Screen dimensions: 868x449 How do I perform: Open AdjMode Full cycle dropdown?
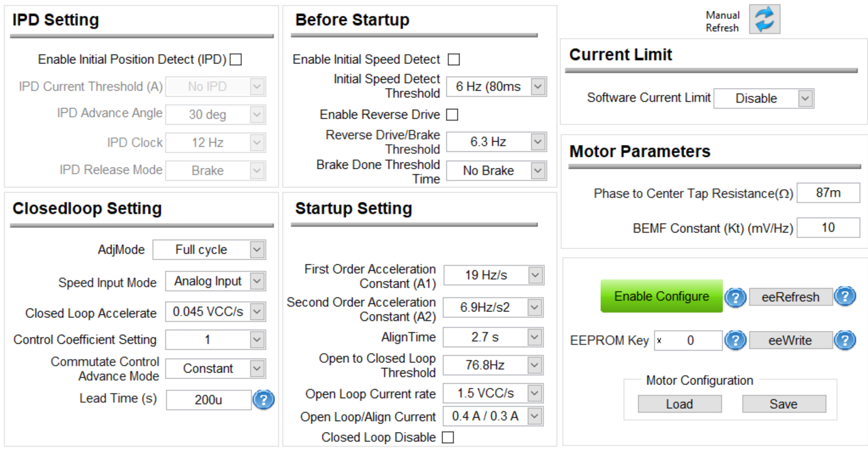(209, 250)
